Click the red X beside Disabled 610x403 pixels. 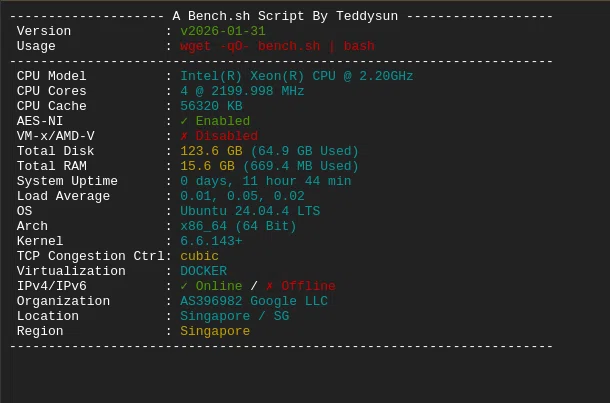(184, 136)
